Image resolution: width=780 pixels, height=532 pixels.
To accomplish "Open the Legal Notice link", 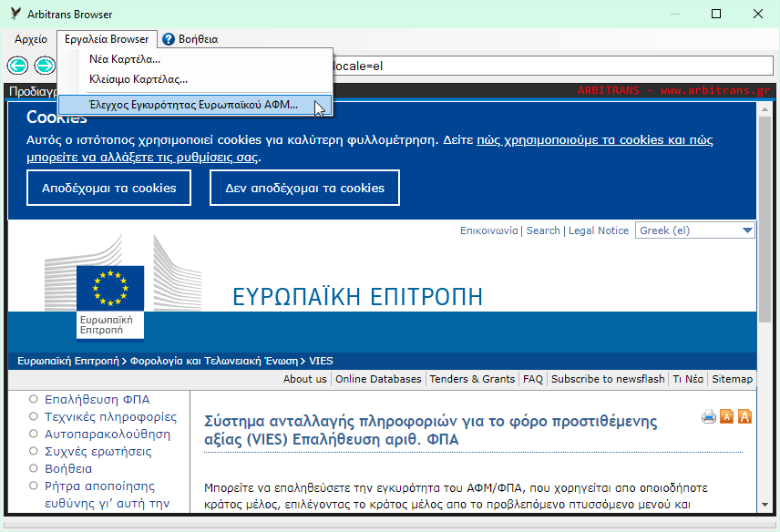I will (599, 230).
